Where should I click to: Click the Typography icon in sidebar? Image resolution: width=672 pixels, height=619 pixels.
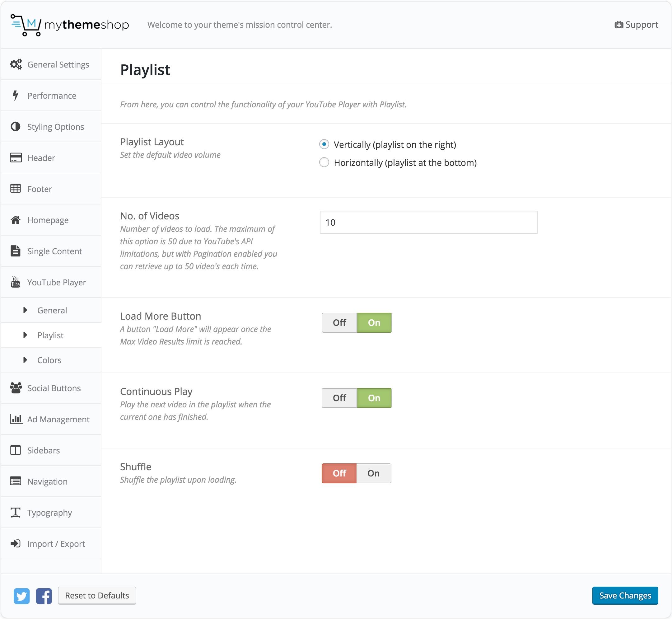pos(16,513)
